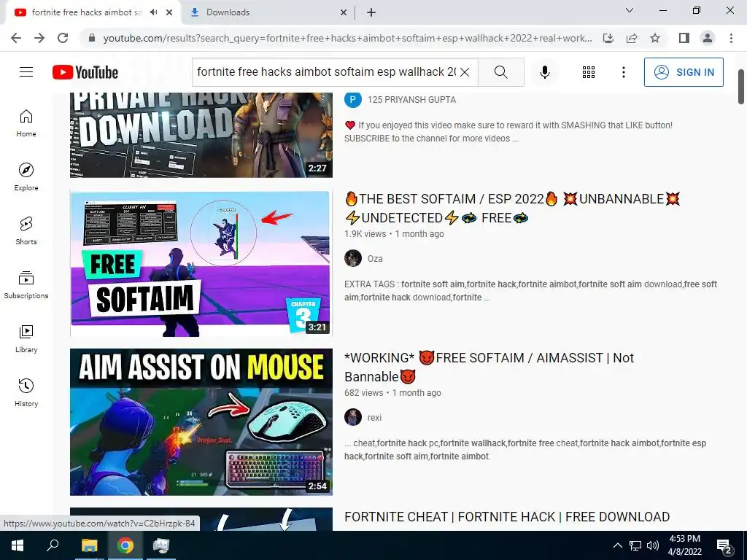Open the notification center

tap(724, 546)
